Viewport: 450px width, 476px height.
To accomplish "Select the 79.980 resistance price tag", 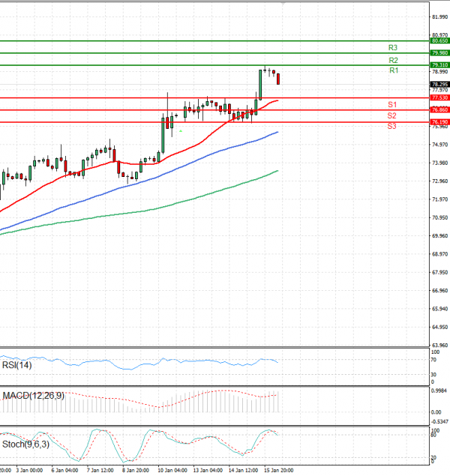I will pos(439,53).
